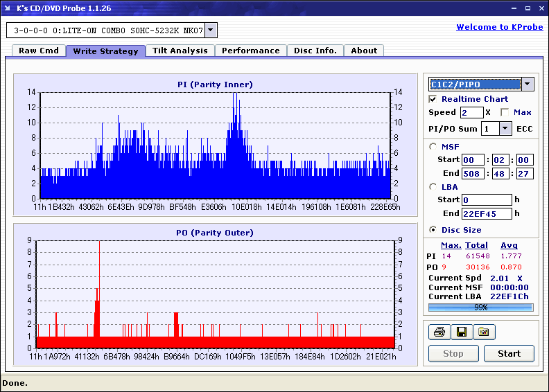
Task: Choose the Disc Size radio option
Action: click(x=433, y=230)
